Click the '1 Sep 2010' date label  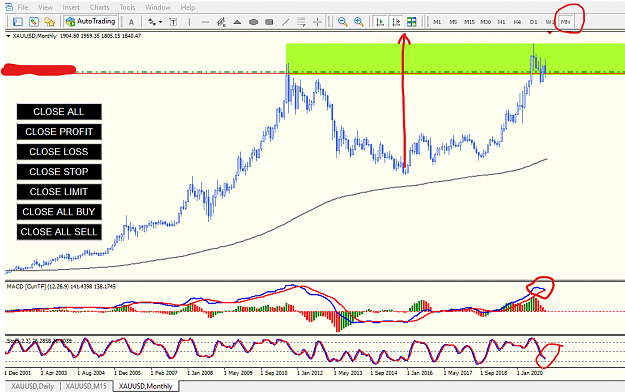click(x=274, y=373)
